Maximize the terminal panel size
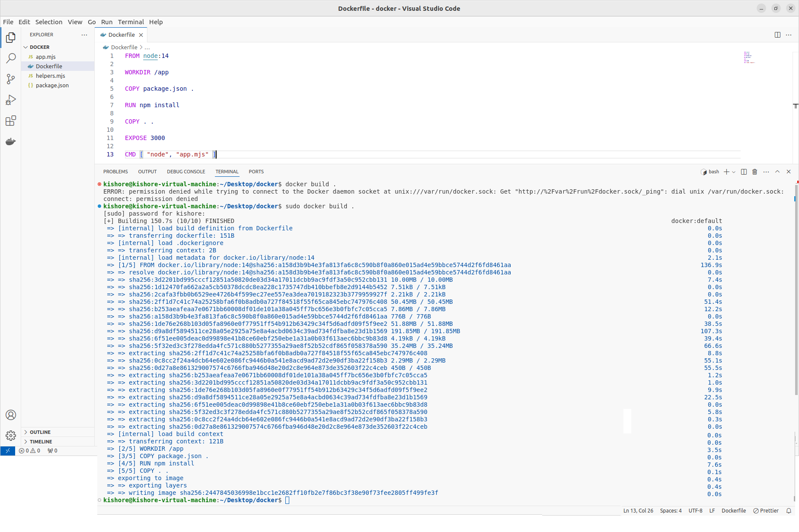 777,172
